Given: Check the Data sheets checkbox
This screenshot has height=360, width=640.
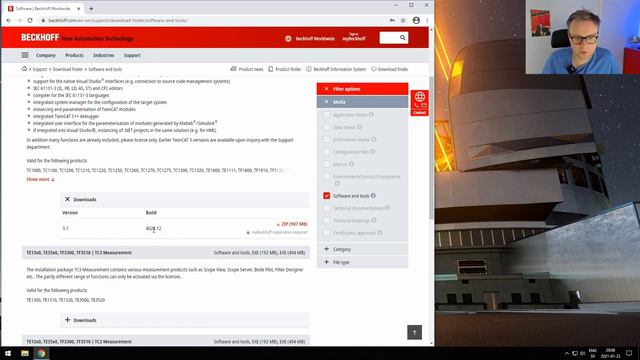Looking at the screenshot, I should point(327,127).
